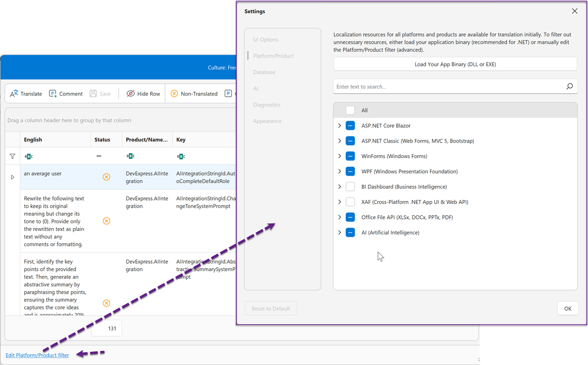588x365 pixels.
Task: Expand the XAF node
Action: (x=339, y=202)
